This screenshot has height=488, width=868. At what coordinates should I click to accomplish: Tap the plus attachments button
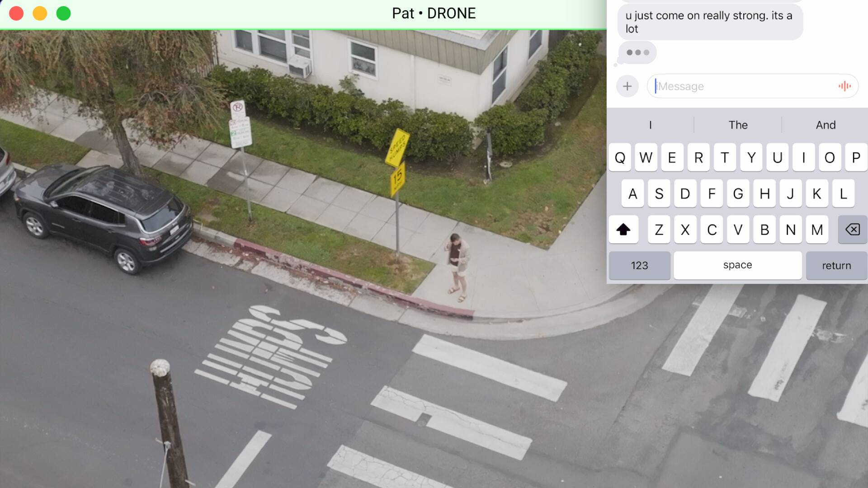click(627, 86)
